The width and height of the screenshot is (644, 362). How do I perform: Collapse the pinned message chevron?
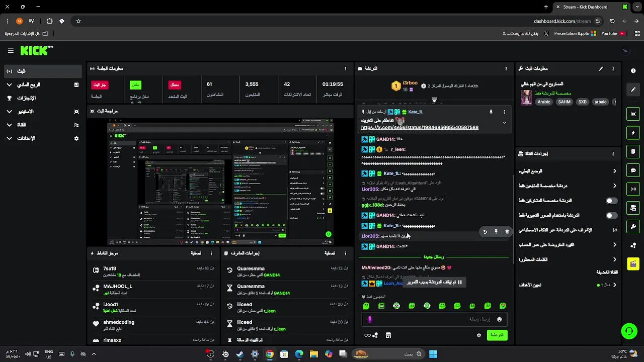pyautogui.click(x=504, y=123)
